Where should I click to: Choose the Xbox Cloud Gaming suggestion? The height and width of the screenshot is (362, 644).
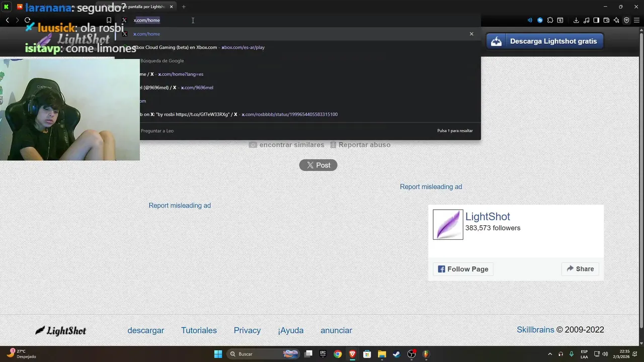point(297,47)
